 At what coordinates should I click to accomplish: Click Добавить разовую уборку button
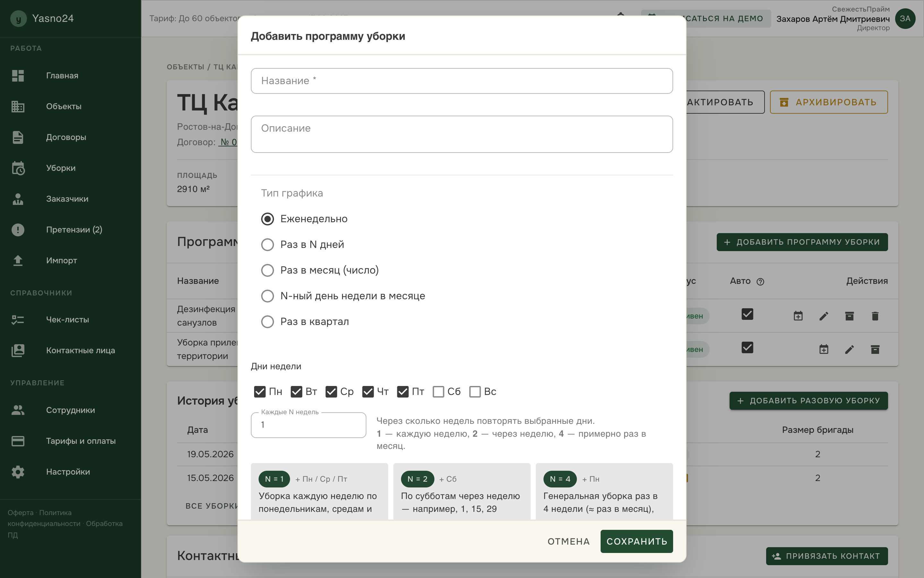[808, 401]
